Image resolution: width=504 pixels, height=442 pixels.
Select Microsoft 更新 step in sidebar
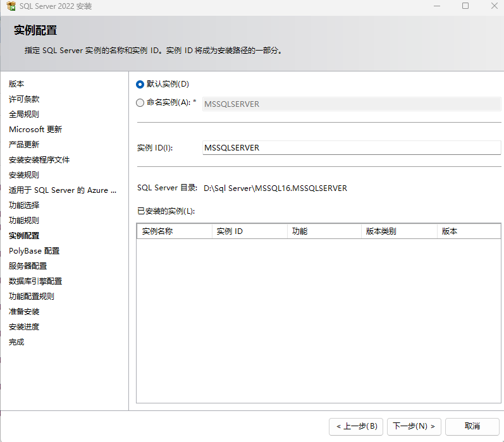click(35, 130)
